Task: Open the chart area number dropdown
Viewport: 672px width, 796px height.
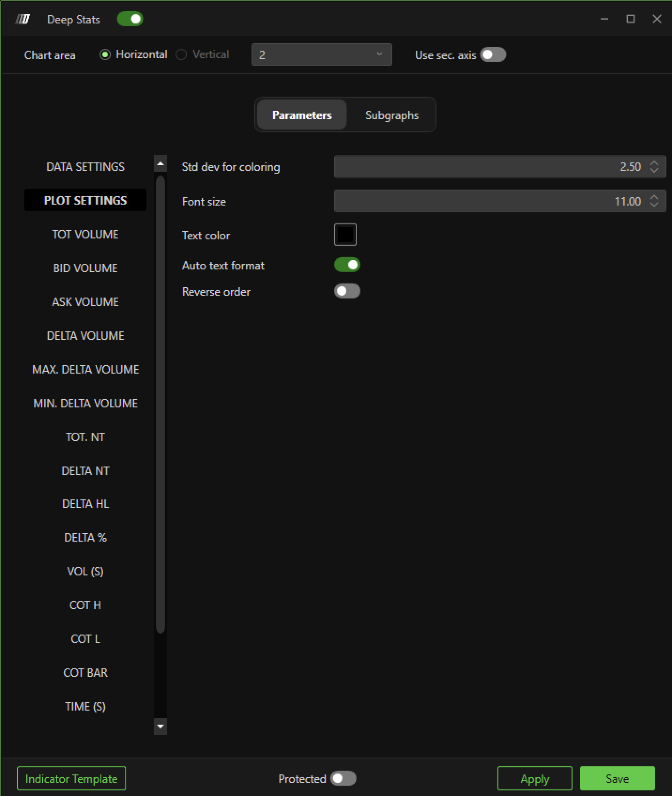Action: (321, 55)
